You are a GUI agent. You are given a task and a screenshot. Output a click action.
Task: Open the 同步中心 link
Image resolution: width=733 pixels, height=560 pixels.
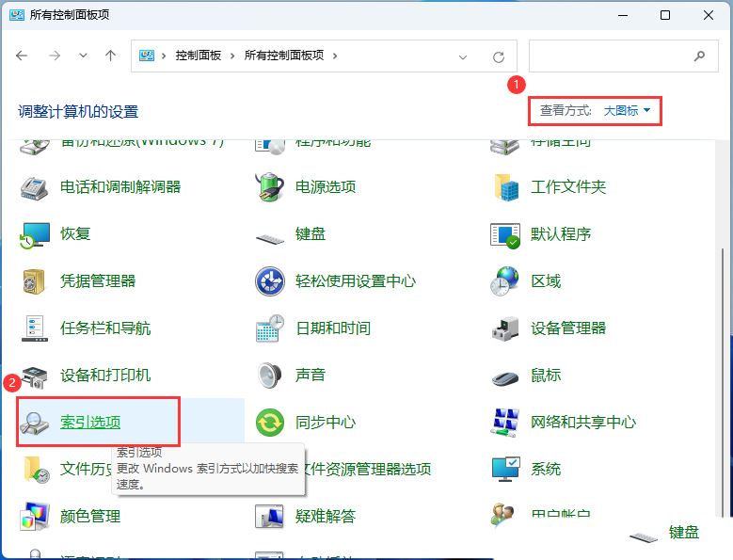coord(326,422)
